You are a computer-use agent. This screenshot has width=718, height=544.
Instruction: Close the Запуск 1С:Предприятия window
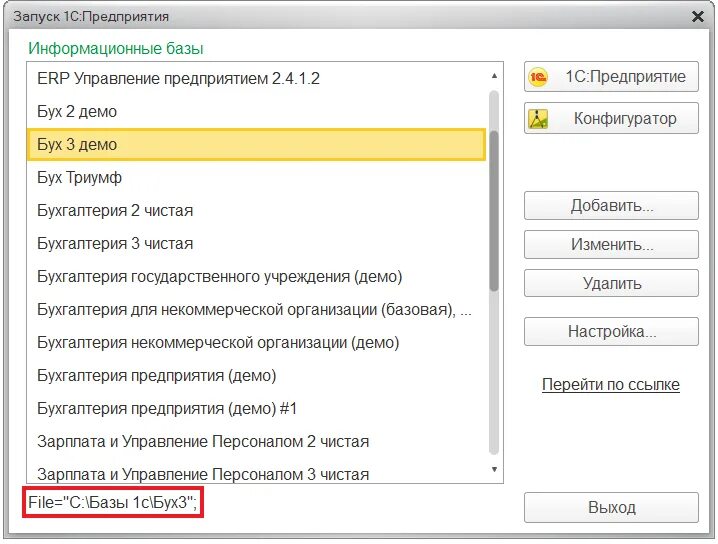click(x=698, y=16)
